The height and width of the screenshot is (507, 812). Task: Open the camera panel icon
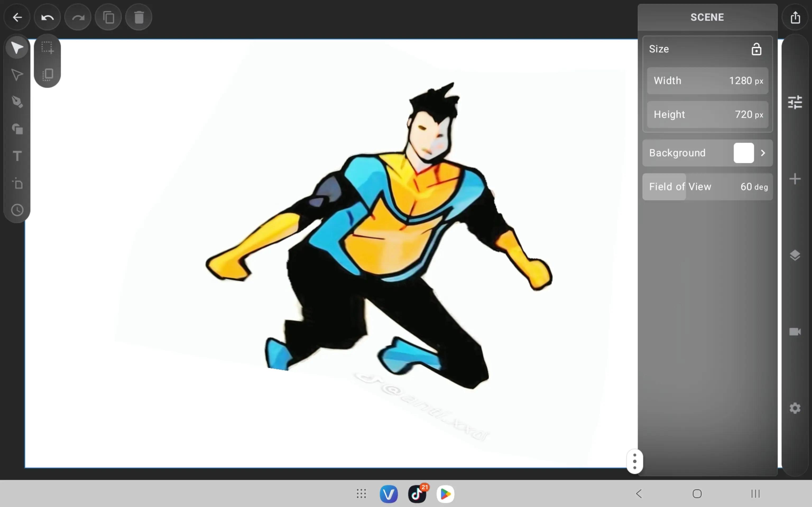(x=795, y=332)
